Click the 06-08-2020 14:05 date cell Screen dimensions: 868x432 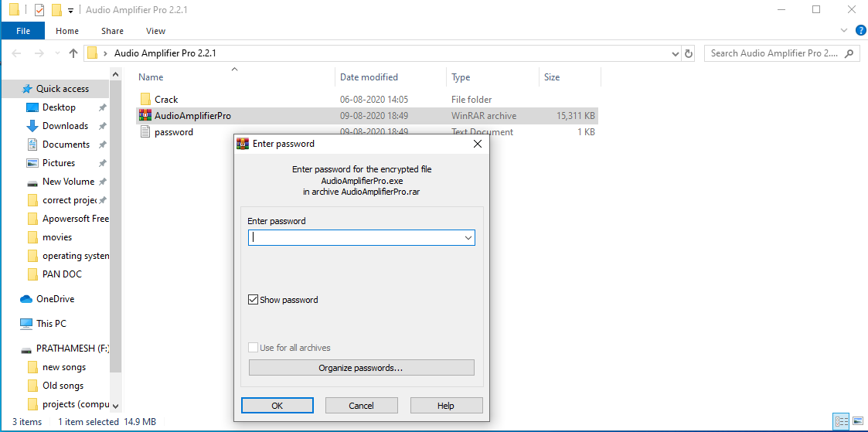(373, 100)
